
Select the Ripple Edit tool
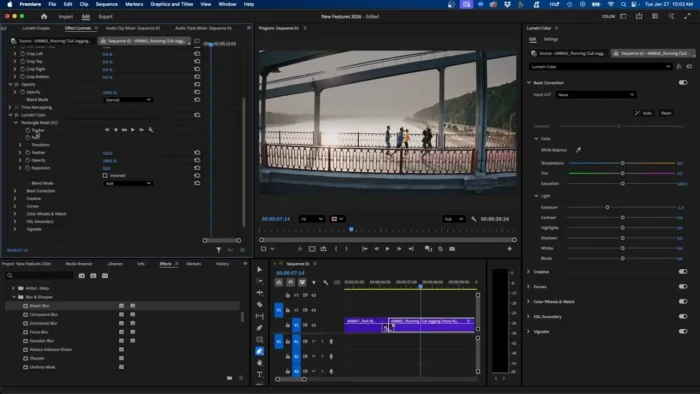pyautogui.click(x=259, y=293)
